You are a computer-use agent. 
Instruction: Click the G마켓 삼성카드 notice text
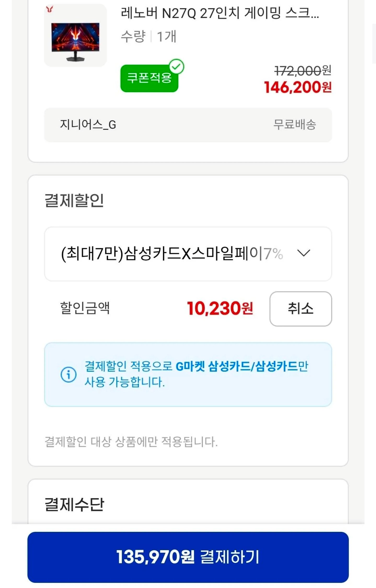196,374
